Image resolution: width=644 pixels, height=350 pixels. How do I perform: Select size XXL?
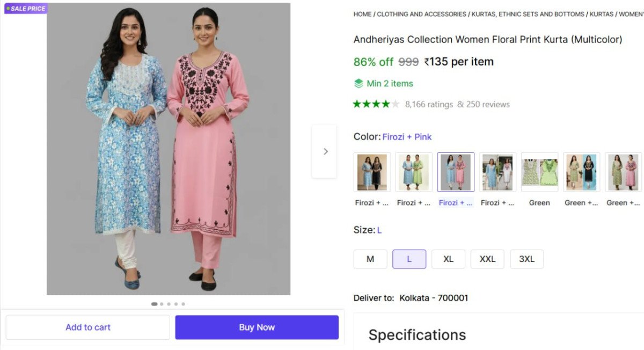[487, 259]
